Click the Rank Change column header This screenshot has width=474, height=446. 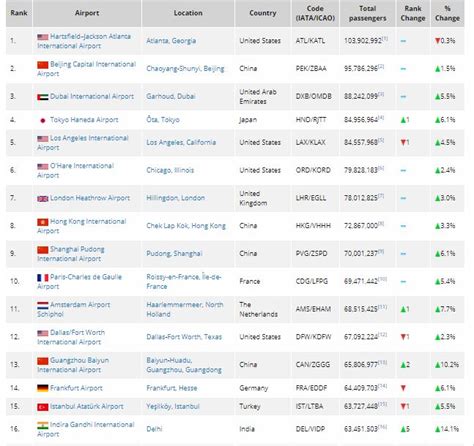click(413, 13)
